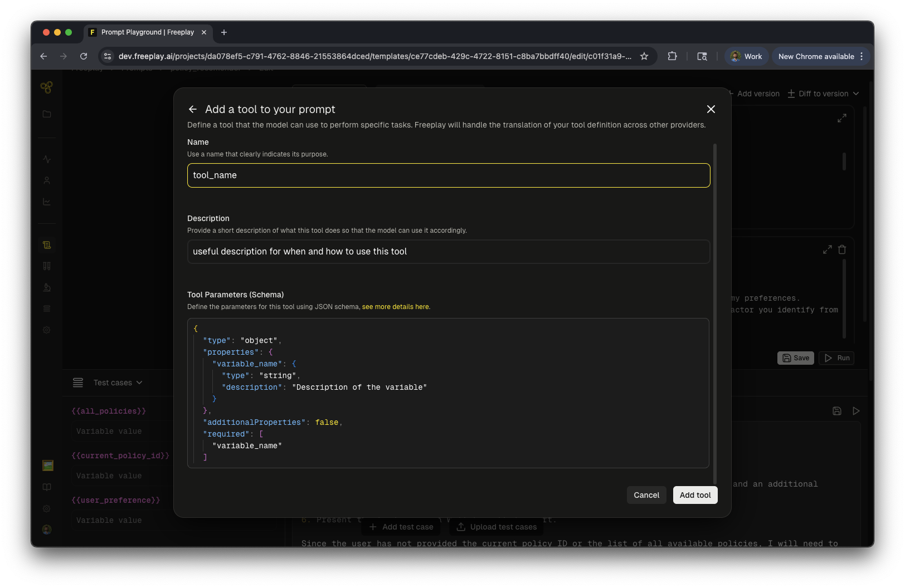905x588 pixels.
Task: Close the Add a tool dialog
Action: pos(711,109)
